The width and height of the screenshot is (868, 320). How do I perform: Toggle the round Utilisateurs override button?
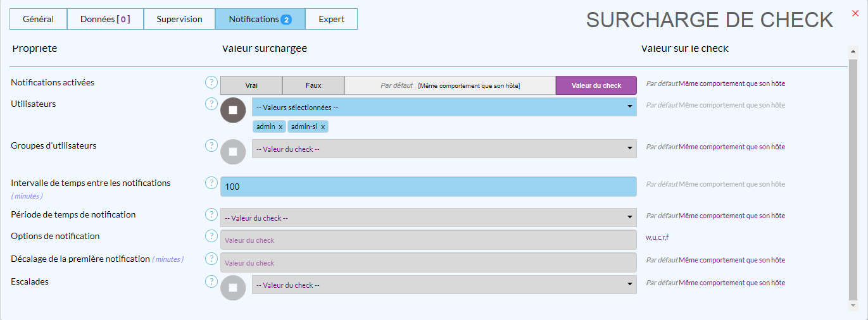pos(233,110)
